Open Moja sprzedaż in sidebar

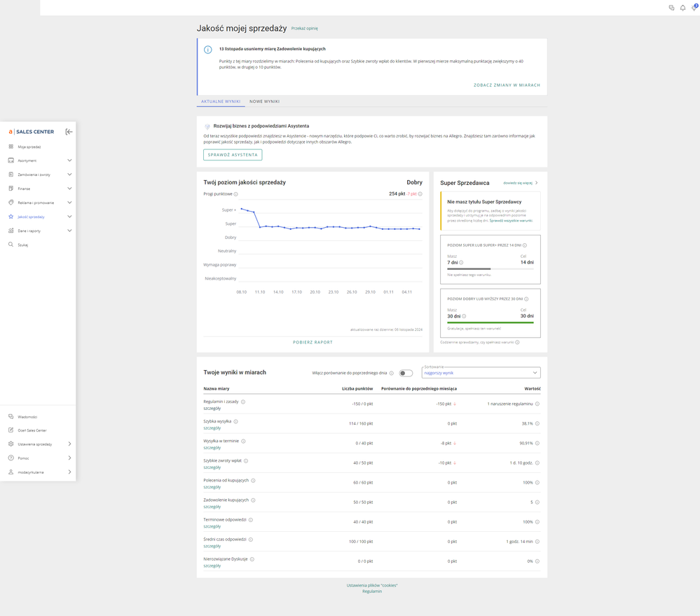click(x=29, y=147)
